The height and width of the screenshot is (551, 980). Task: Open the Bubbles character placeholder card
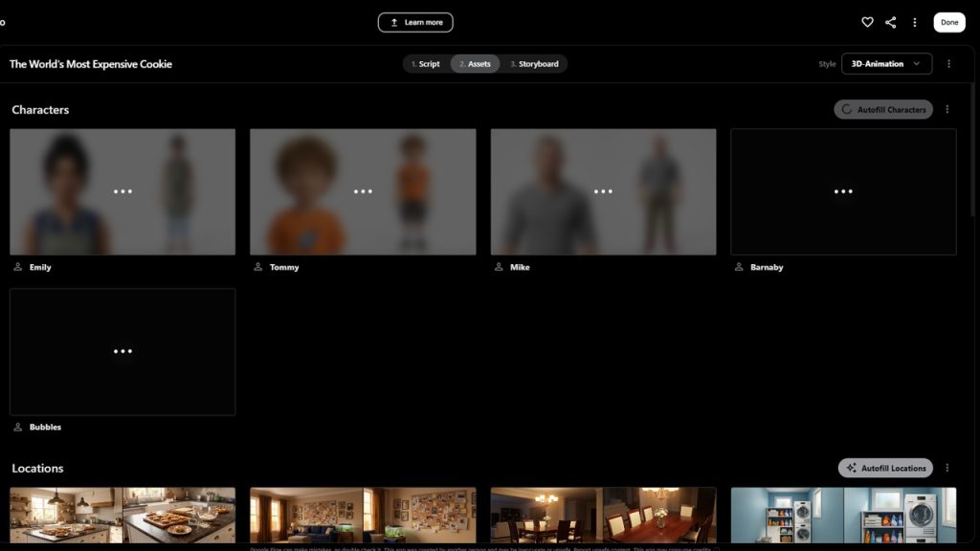click(122, 352)
